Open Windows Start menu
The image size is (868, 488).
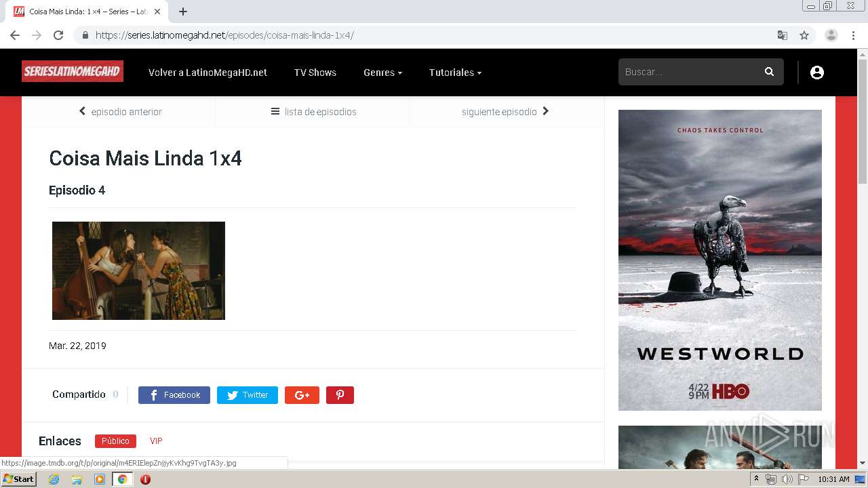[18, 479]
